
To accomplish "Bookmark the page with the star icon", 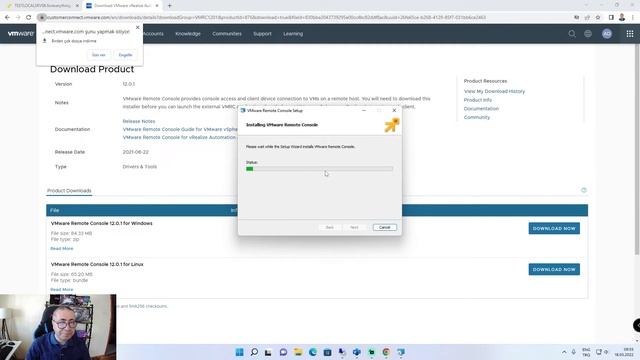I will pyautogui.click(x=598, y=18).
